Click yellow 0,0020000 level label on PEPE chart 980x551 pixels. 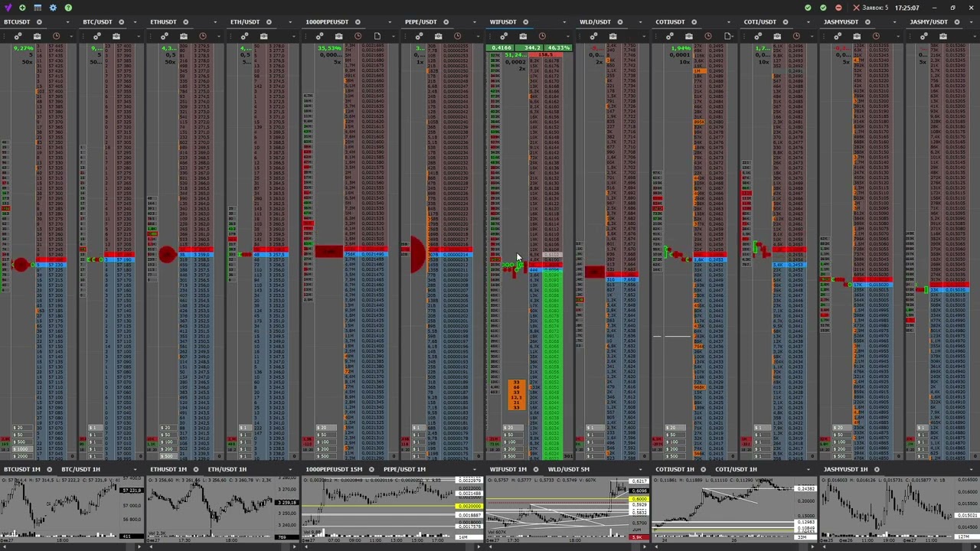[x=469, y=507]
